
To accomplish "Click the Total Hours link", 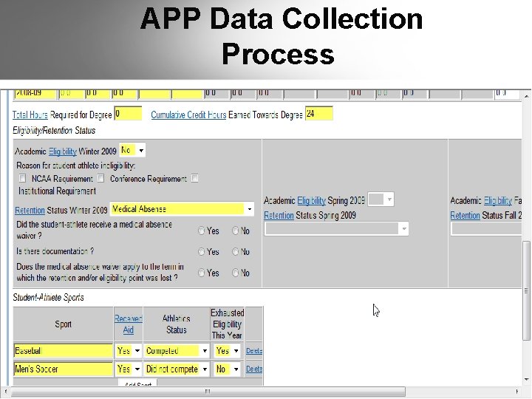I will click(x=30, y=115).
